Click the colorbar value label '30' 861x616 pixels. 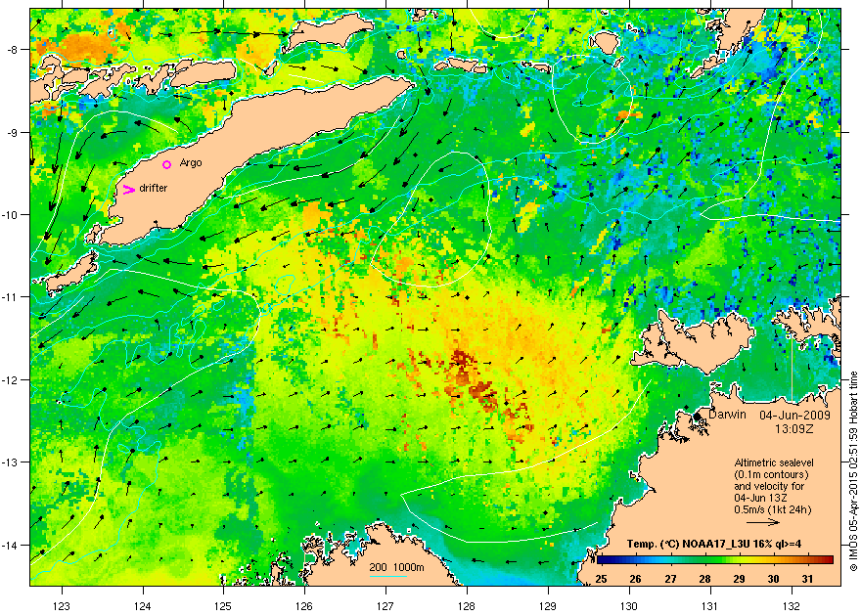coord(774,579)
